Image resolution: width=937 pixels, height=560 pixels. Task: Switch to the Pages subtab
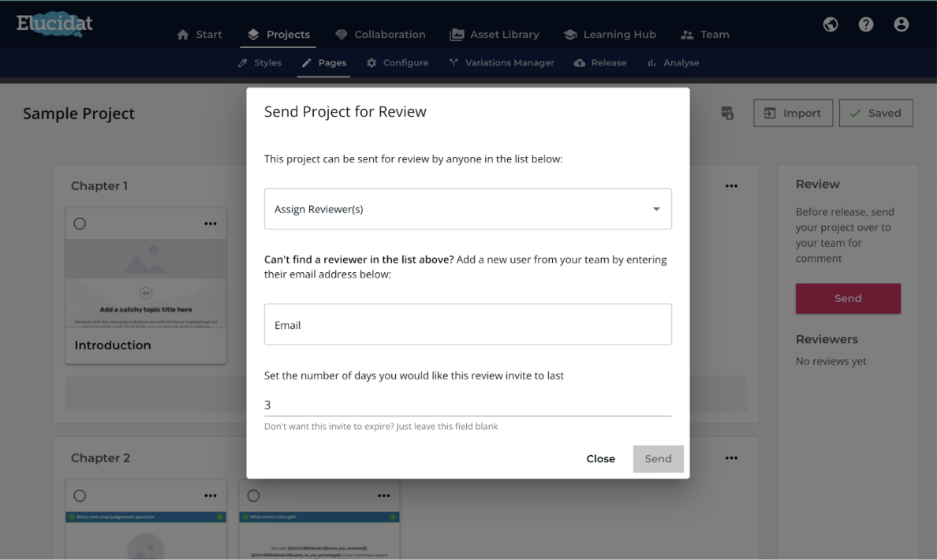click(324, 63)
